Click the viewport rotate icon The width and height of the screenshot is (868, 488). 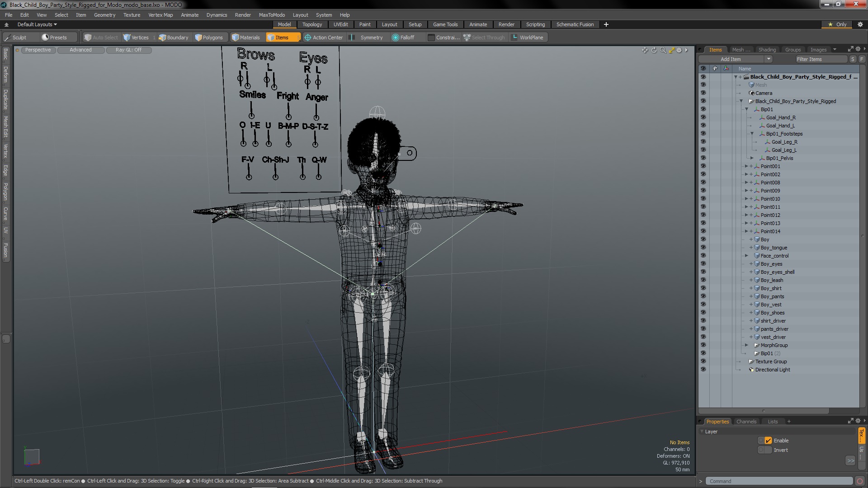click(654, 50)
